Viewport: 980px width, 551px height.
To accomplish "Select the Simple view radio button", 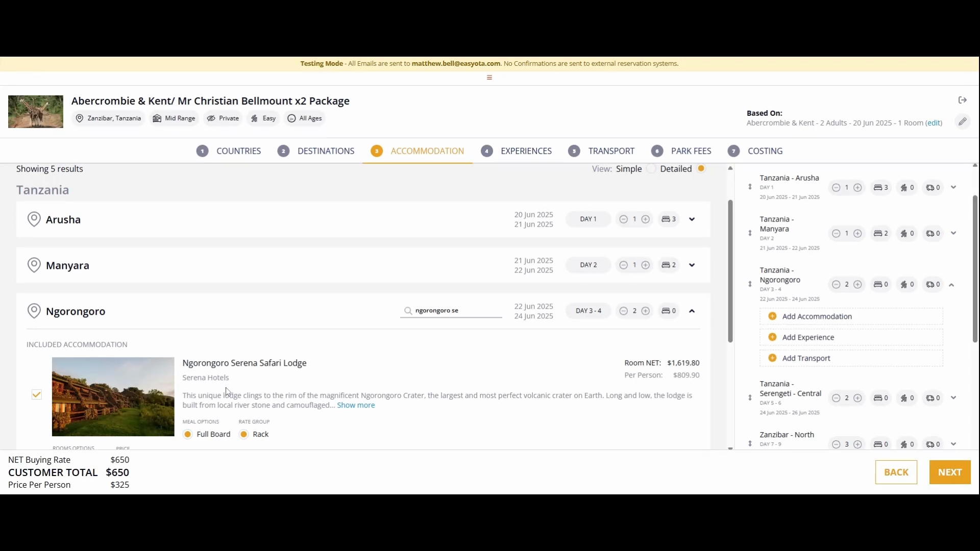I will point(651,169).
